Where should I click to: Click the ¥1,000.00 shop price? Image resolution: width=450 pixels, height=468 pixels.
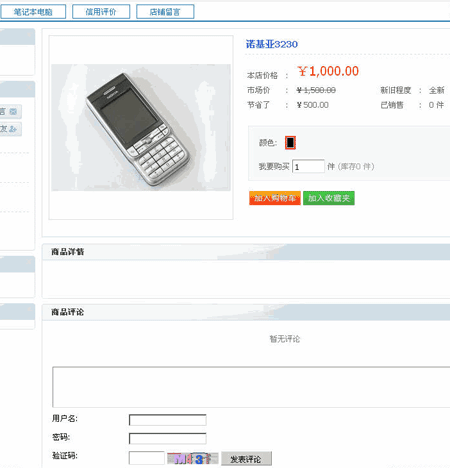point(328,71)
